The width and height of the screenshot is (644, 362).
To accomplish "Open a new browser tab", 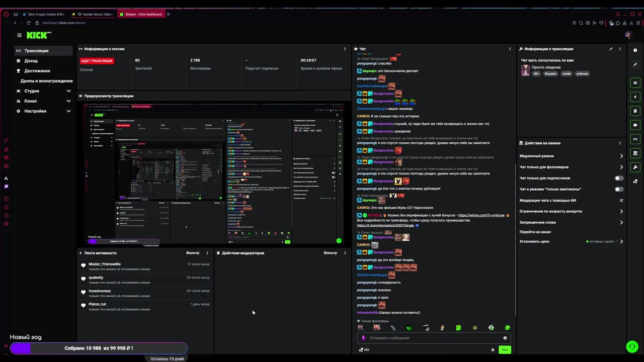I will click(x=168, y=14).
